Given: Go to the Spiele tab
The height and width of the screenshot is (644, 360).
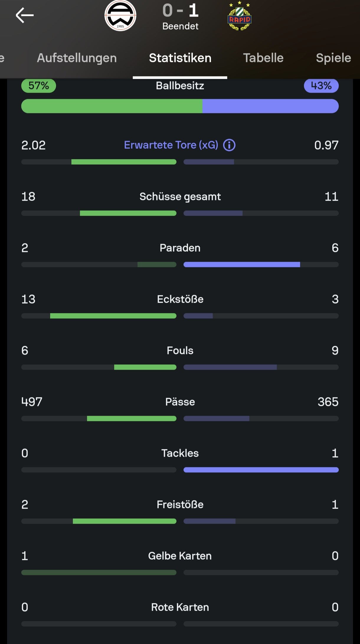Looking at the screenshot, I should coord(333,58).
